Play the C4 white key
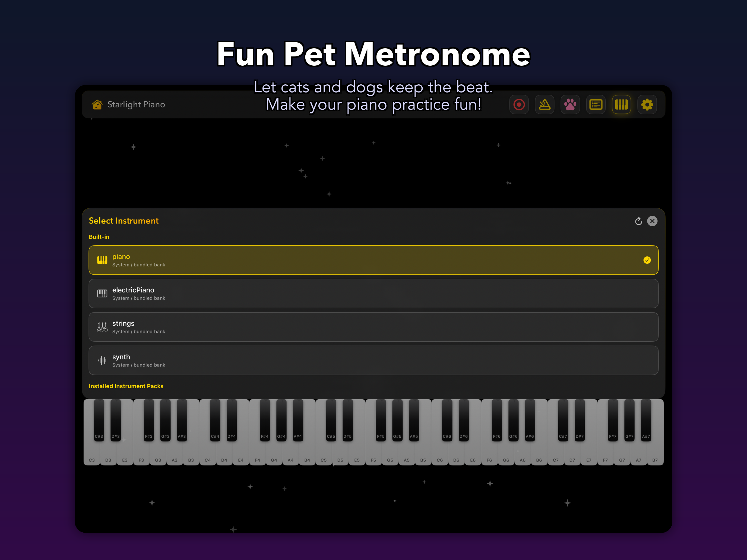Viewport: 747px width, 560px height. click(208, 454)
